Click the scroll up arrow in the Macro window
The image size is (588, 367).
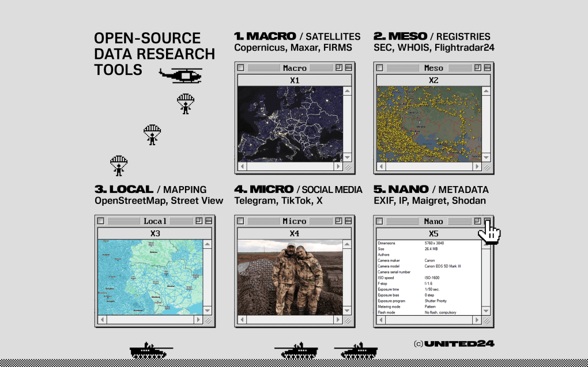coord(348,91)
